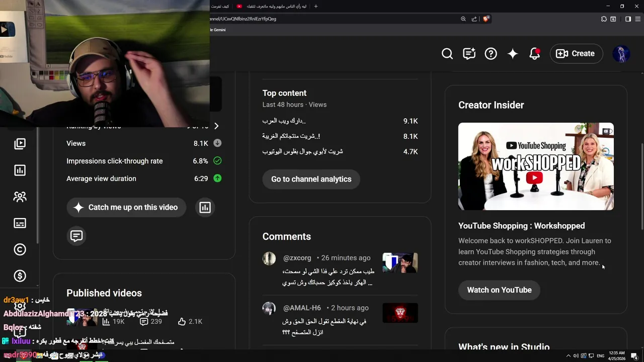Open top content row with 9.1K views

point(340,121)
